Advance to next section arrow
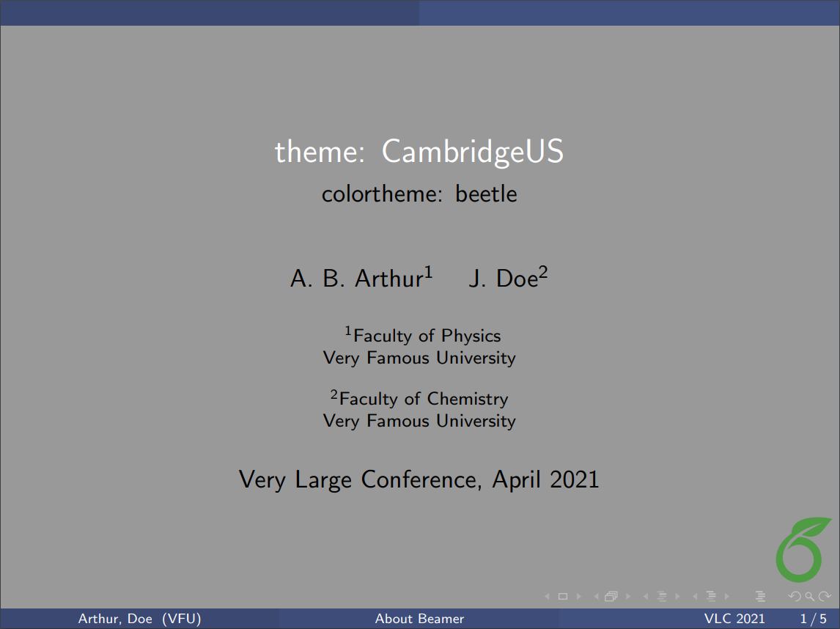840x629 pixels. pyautogui.click(x=726, y=596)
